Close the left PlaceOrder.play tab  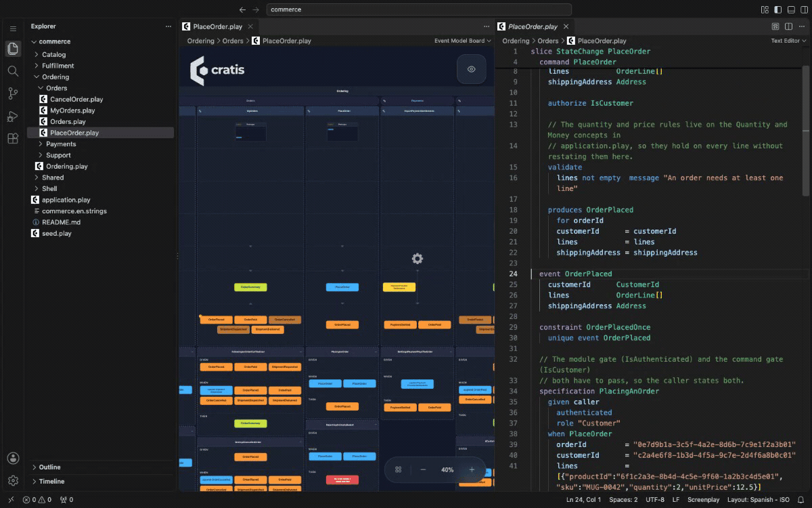(250, 26)
